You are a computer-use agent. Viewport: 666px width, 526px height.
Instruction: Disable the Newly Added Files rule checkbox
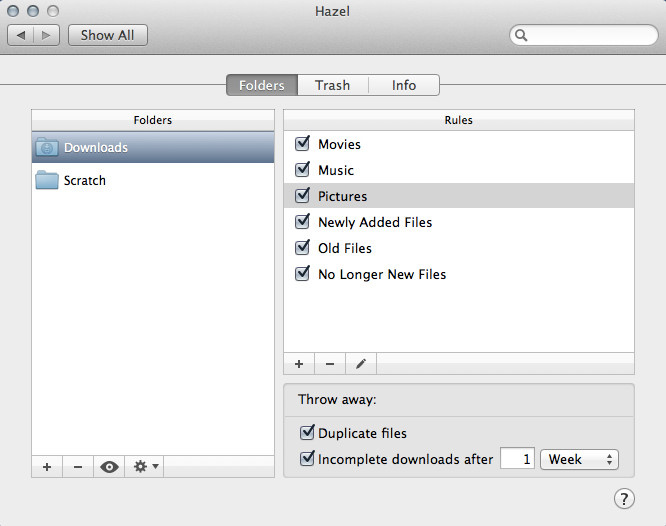(302, 221)
